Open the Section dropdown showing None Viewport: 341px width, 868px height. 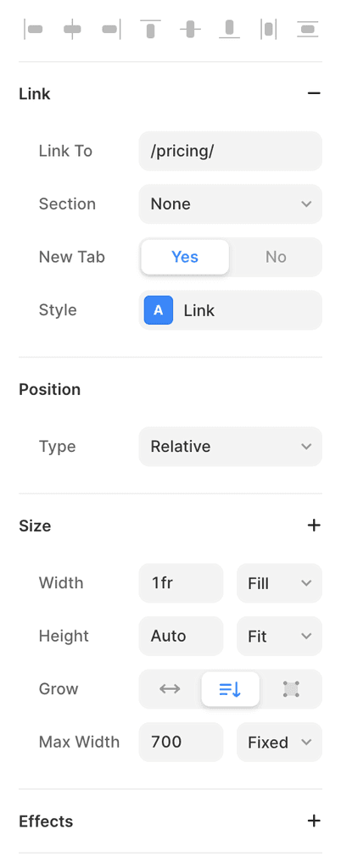coord(230,204)
